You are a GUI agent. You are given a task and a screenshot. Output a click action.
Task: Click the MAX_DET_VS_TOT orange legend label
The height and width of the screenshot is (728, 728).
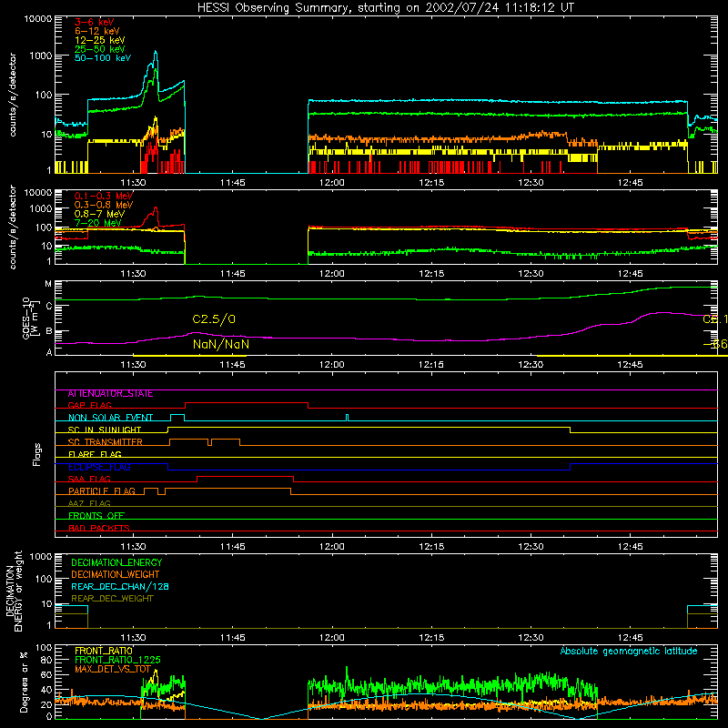pos(112,669)
